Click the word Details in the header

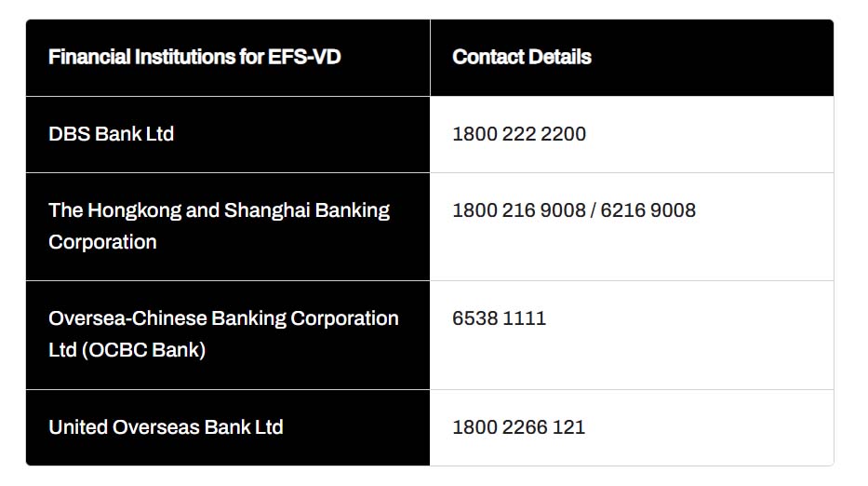[x=558, y=57]
